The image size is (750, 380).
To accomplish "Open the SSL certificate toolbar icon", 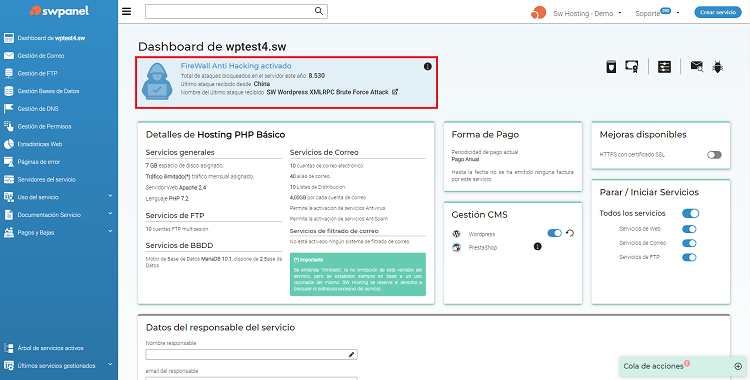I will click(631, 67).
